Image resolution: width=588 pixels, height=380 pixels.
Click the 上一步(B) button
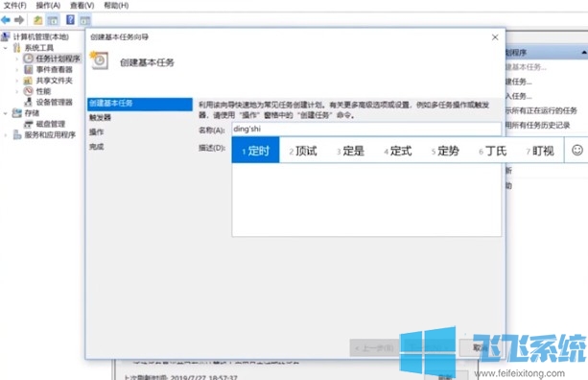(x=374, y=348)
